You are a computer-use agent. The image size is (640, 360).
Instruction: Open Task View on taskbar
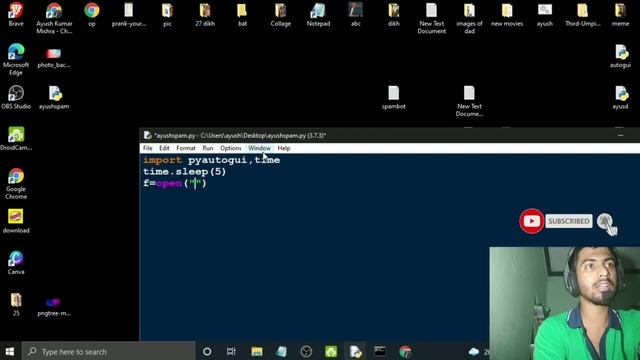click(x=231, y=351)
